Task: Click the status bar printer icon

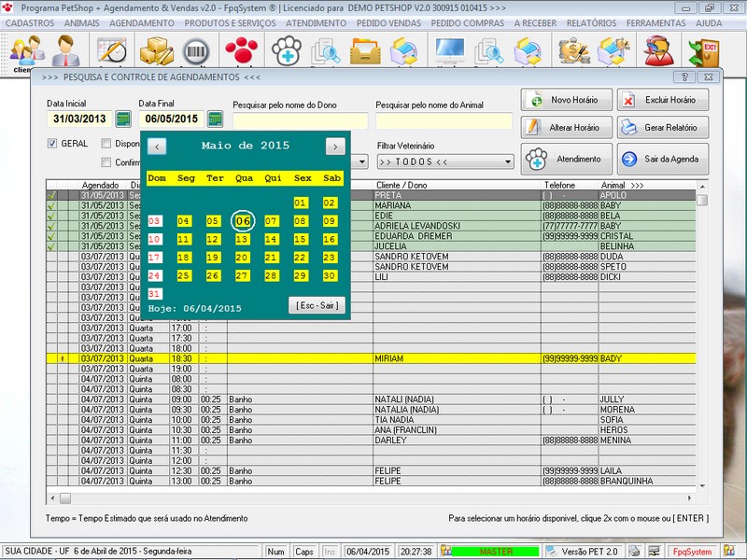Action: (634, 552)
